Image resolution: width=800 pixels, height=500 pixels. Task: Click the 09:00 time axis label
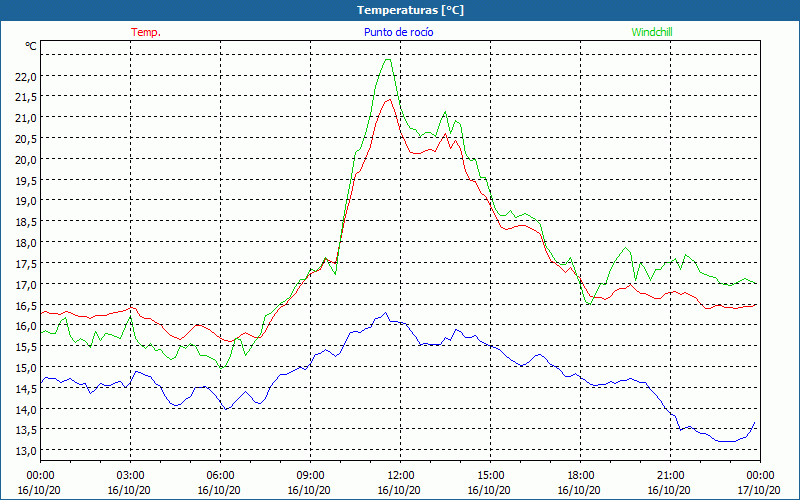(x=310, y=476)
